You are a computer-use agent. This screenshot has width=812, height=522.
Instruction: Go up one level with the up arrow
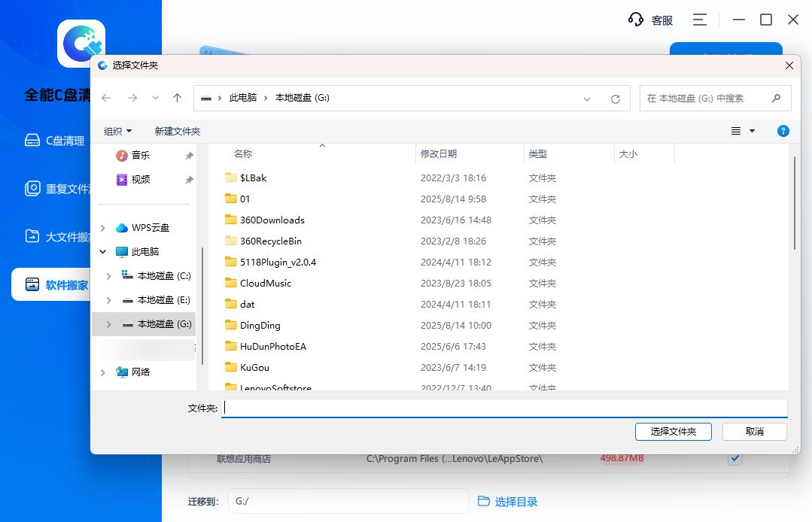pos(177,98)
